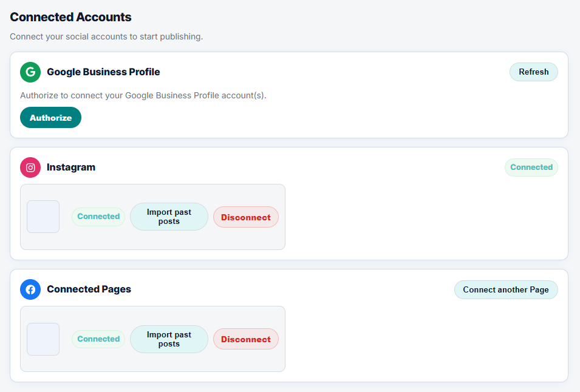
Task: Click the Connected Accounts page heading
Action: [x=70, y=17]
